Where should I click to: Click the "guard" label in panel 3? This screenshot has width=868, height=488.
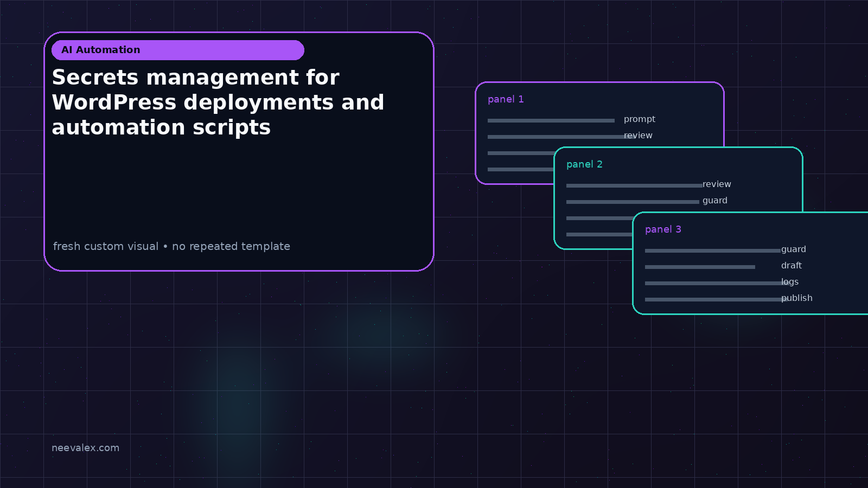coord(794,249)
